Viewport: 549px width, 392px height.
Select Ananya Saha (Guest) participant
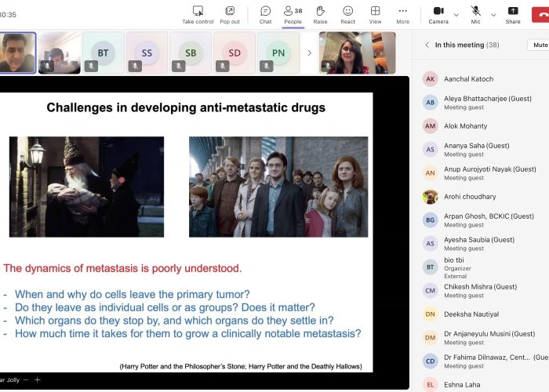(x=484, y=150)
